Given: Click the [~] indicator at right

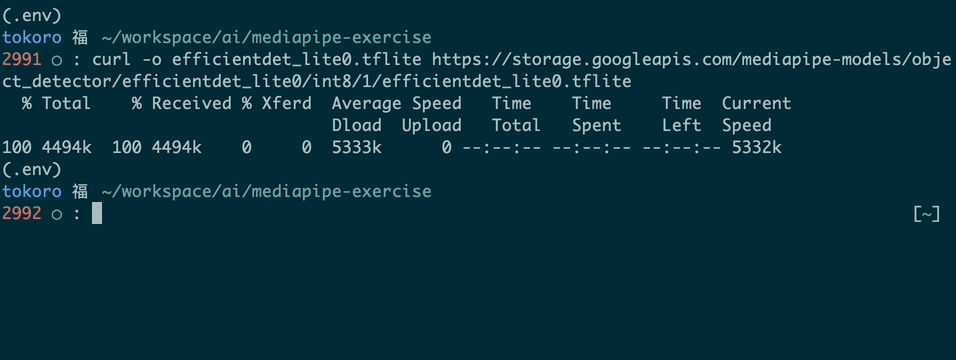Looking at the screenshot, I should [927, 214].
